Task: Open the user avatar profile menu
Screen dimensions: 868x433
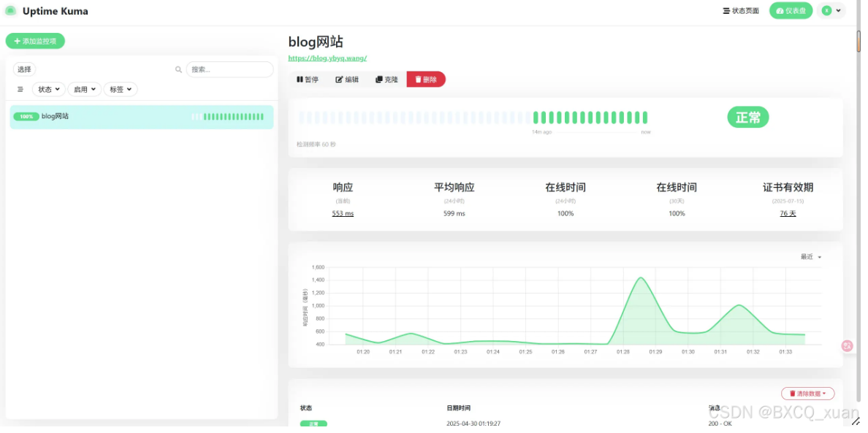Action: point(831,10)
